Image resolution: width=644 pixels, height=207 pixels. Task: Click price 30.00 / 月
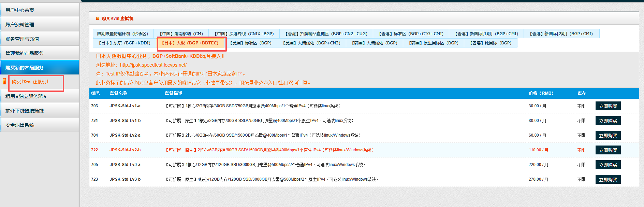coord(537,106)
